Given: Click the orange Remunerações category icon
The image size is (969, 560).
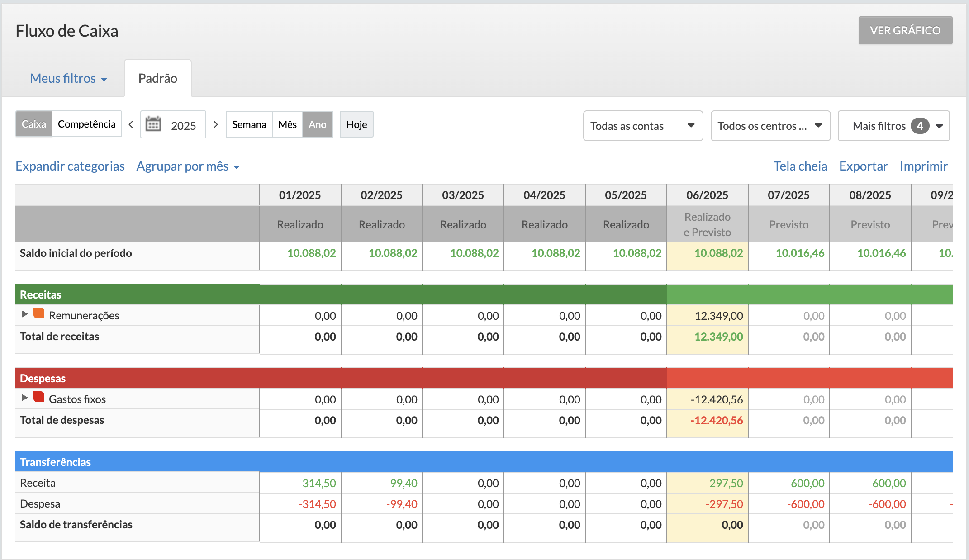Looking at the screenshot, I should [x=39, y=313].
